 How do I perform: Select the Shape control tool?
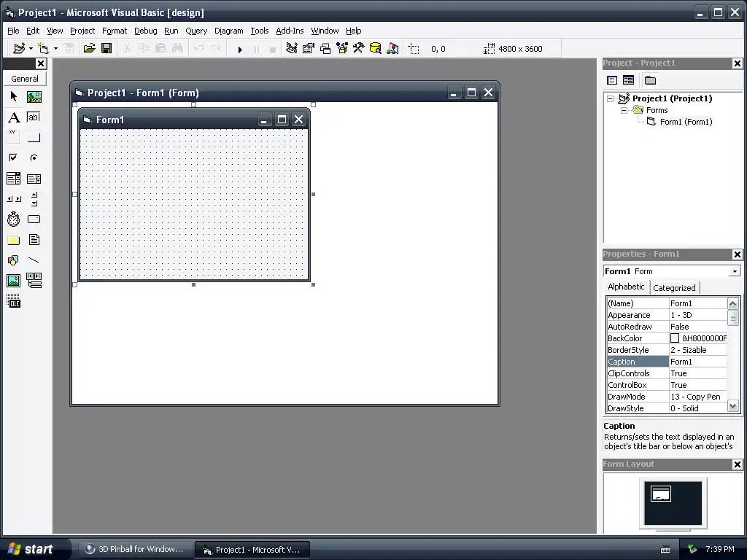pos(14,260)
